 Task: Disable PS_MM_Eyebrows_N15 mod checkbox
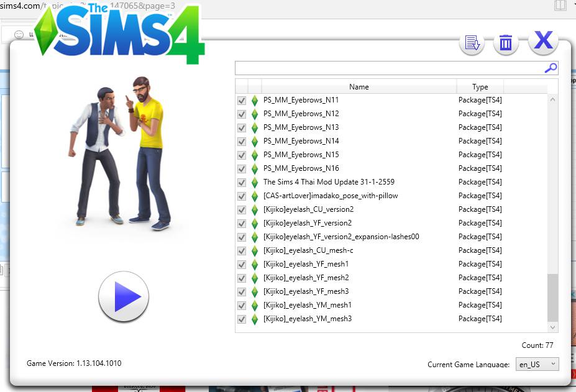click(x=242, y=155)
